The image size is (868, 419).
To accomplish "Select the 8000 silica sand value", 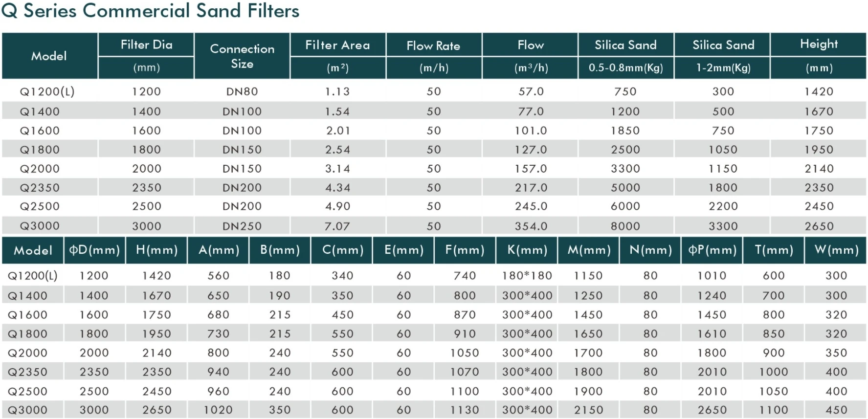I will (625, 226).
